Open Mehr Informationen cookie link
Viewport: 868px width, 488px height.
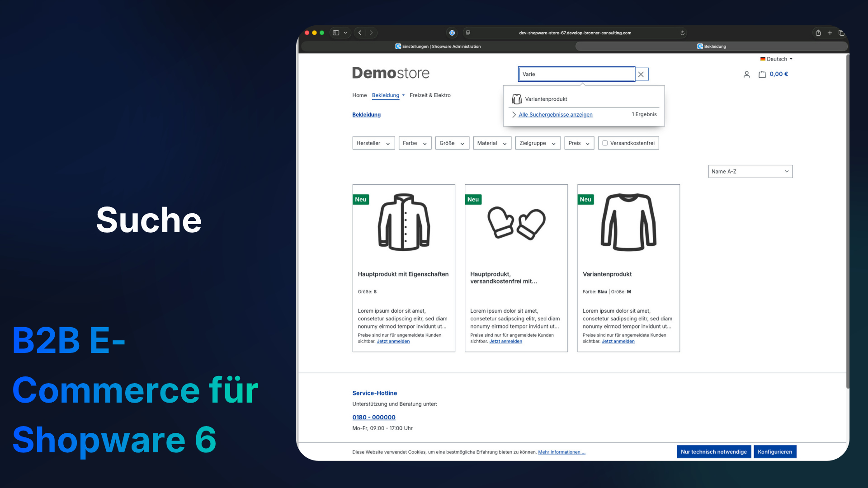point(561,452)
